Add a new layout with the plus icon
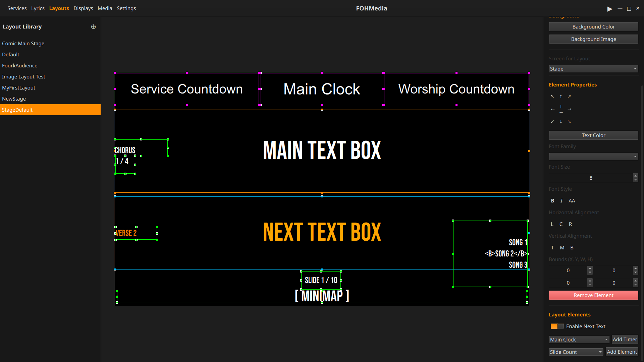The width and height of the screenshot is (644, 362). [93, 27]
